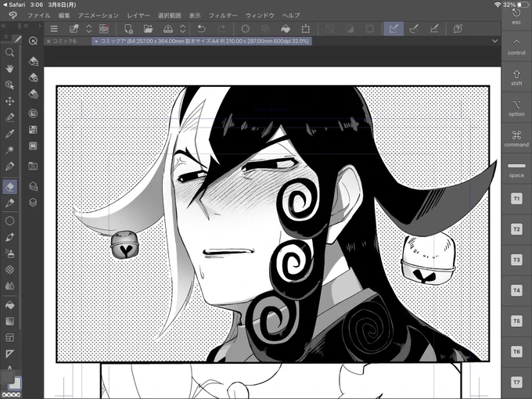532x399 pixels.
Task: Toggle the space modifier key
Action: pyautogui.click(x=516, y=170)
